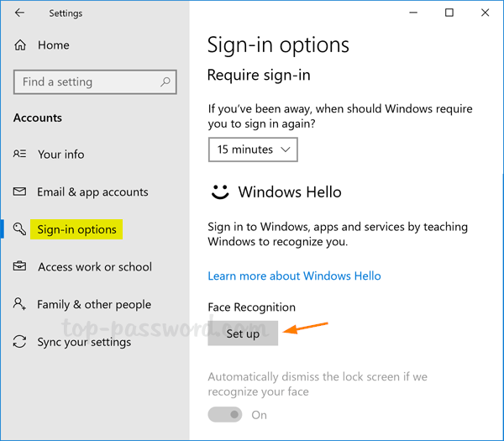Click the envelope icon for Email accounts
The height and width of the screenshot is (441, 504).
pos(20,192)
